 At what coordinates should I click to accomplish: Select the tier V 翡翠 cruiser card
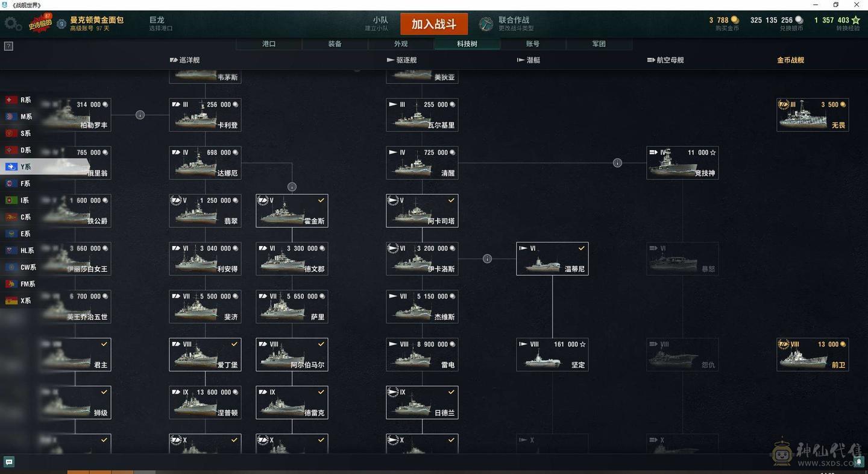coord(205,210)
